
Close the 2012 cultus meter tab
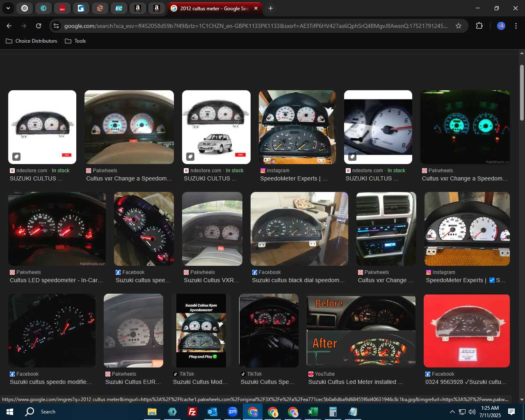[x=256, y=8]
